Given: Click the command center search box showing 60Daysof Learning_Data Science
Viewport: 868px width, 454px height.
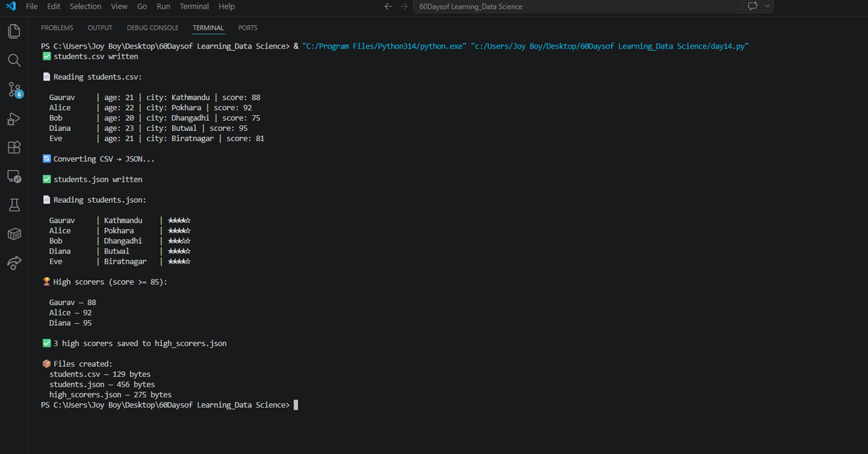Looking at the screenshot, I should point(577,7).
